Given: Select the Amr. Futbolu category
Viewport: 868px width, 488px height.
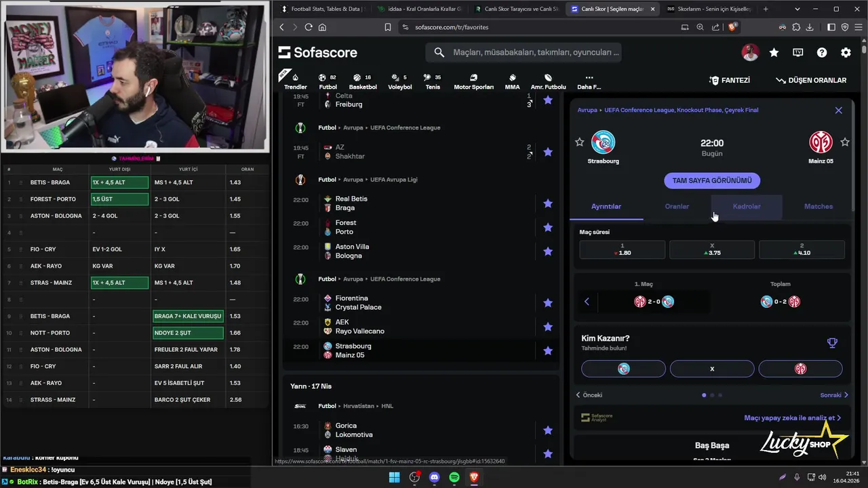Looking at the screenshot, I should click(x=548, y=81).
